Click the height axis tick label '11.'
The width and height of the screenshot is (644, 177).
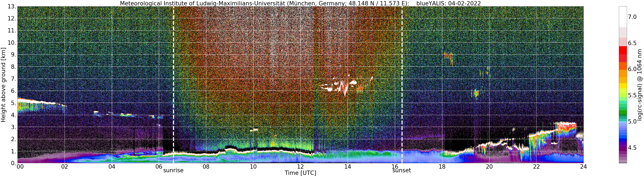click(x=12, y=30)
